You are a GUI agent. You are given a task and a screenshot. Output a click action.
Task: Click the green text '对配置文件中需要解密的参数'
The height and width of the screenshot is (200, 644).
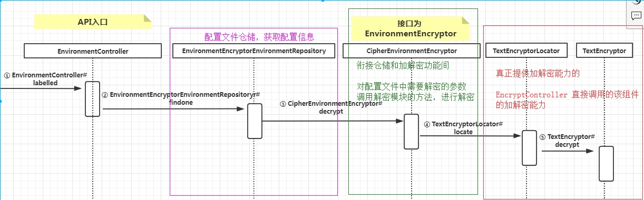[x=412, y=87]
